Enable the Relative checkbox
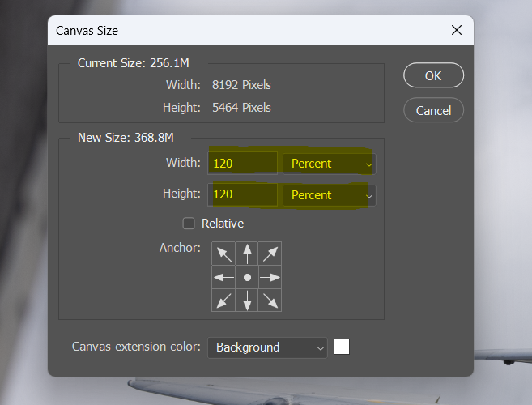The height and width of the screenshot is (405, 532). (x=189, y=224)
